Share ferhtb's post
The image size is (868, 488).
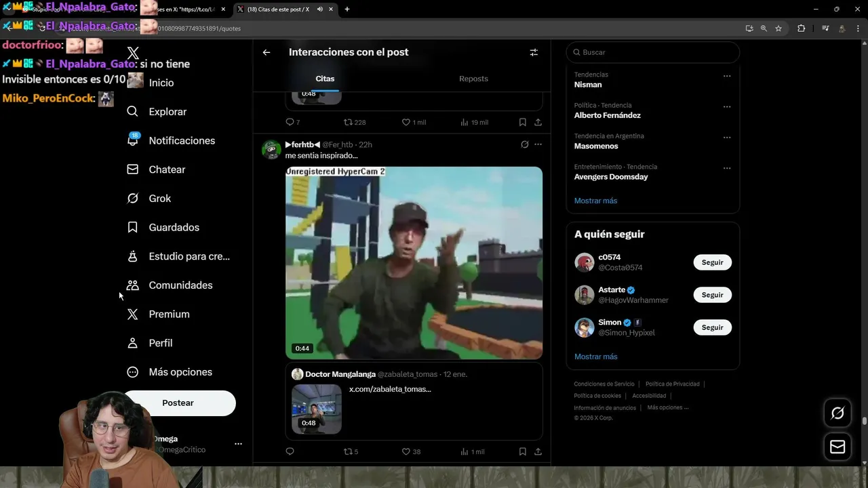(538, 451)
